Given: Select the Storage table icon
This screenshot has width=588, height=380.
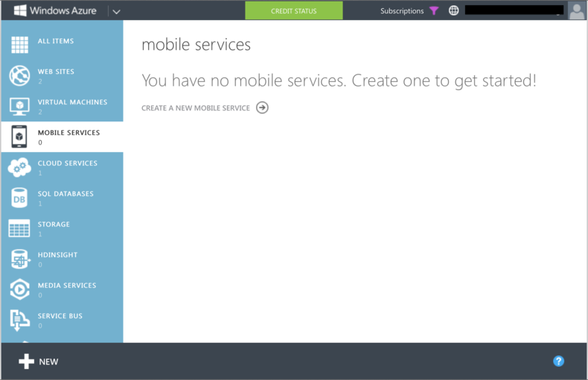Looking at the screenshot, I should [x=19, y=228].
